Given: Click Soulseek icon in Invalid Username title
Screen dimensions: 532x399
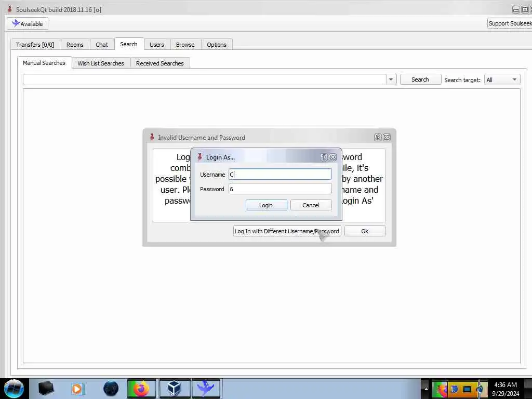Looking at the screenshot, I should 152,137.
